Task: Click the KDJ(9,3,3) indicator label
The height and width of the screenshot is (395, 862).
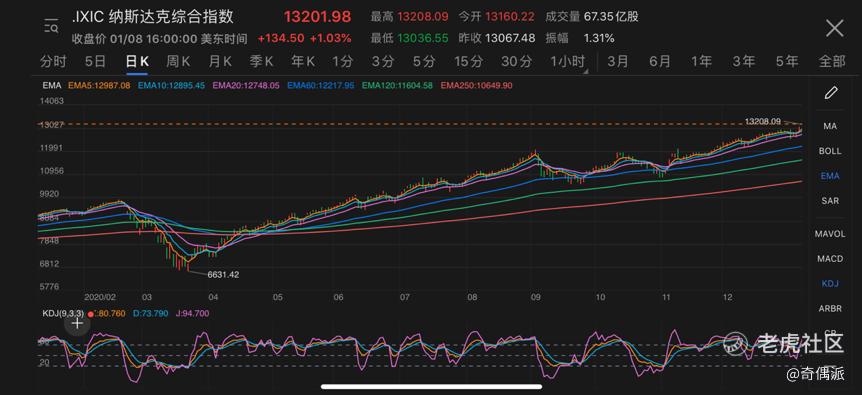Action: click(x=63, y=313)
